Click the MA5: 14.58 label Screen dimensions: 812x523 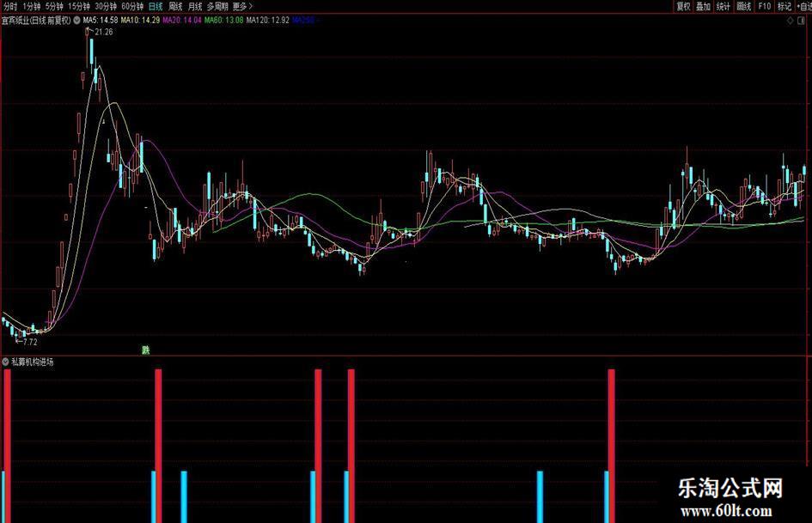coord(101,21)
